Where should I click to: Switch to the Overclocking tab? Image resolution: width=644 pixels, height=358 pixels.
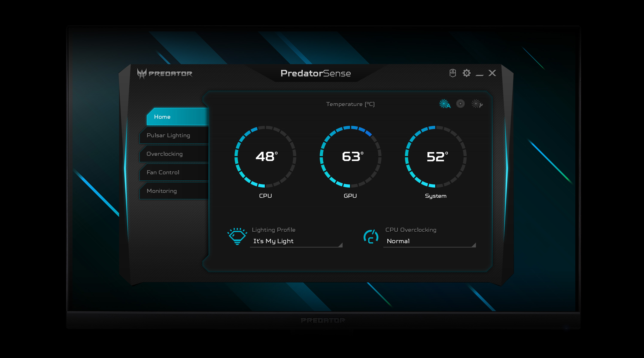click(174, 154)
